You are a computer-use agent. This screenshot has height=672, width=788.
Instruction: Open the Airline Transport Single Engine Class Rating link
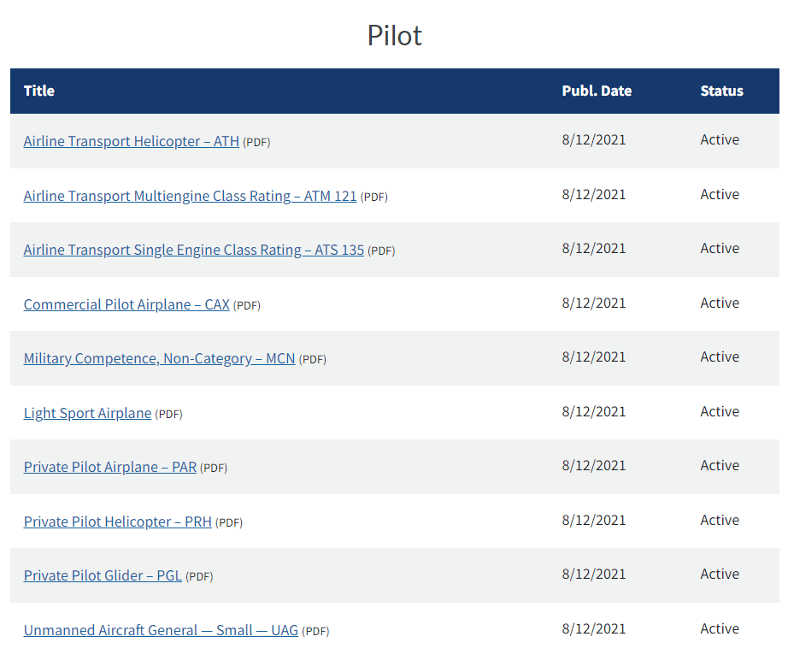[x=193, y=250]
